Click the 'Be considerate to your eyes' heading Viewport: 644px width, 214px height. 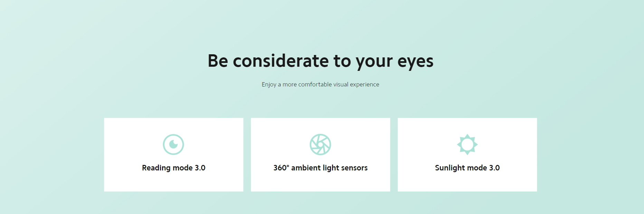coord(321,62)
